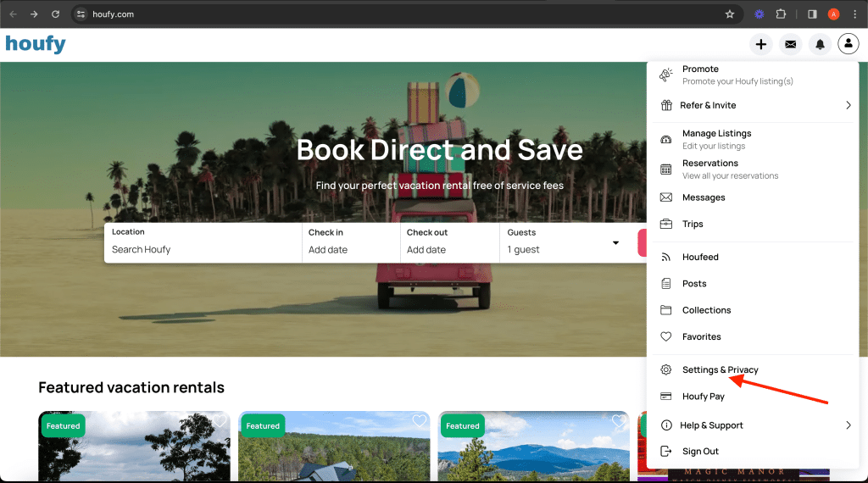The height and width of the screenshot is (483, 868).
Task: Click the plus add listing icon
Action: tap(761, 44)
